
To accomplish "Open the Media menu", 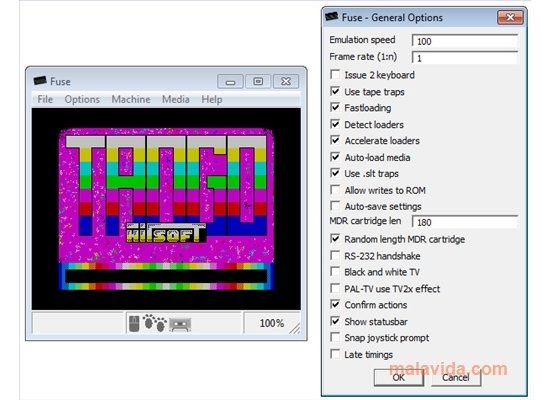I will pyautogui.click(x=176, y=99).
